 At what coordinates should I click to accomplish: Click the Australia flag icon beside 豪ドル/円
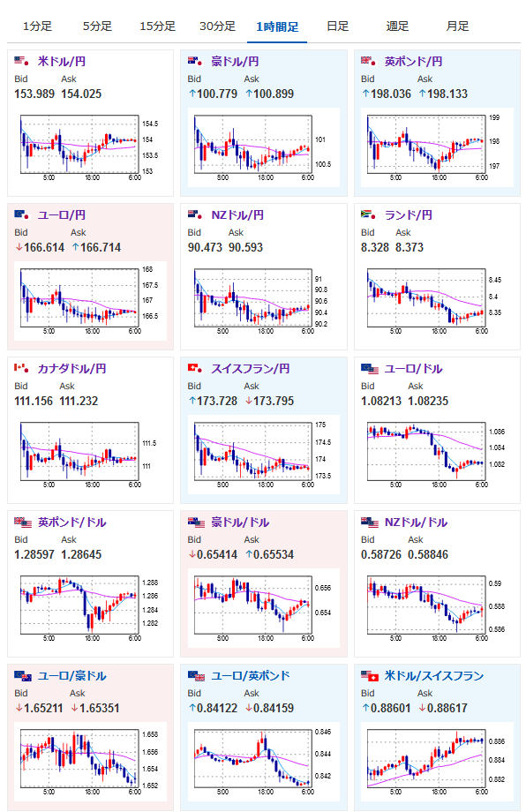pos(195,61)
